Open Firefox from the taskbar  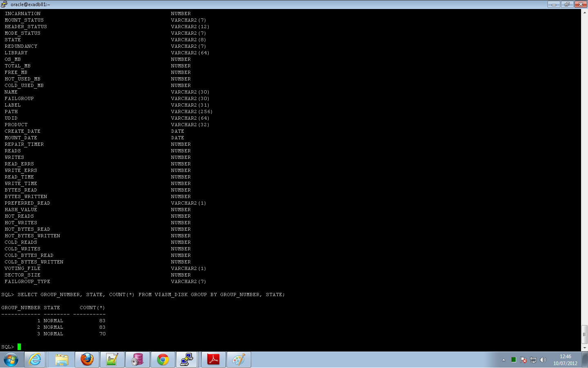87,360
